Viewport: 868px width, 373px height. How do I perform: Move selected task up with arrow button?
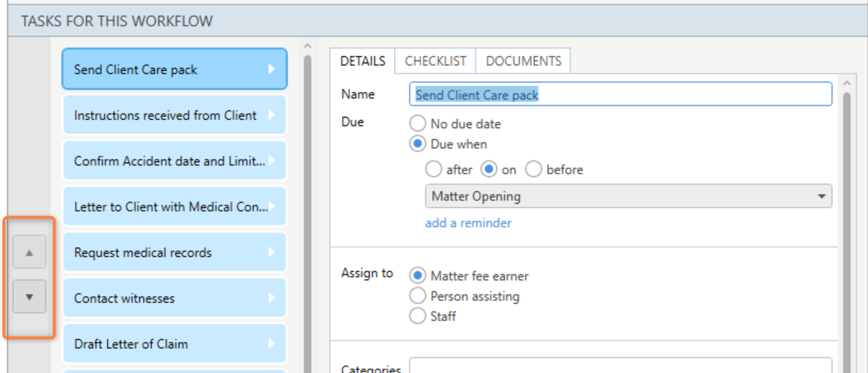pyautogui.click(x=29, y=252)
